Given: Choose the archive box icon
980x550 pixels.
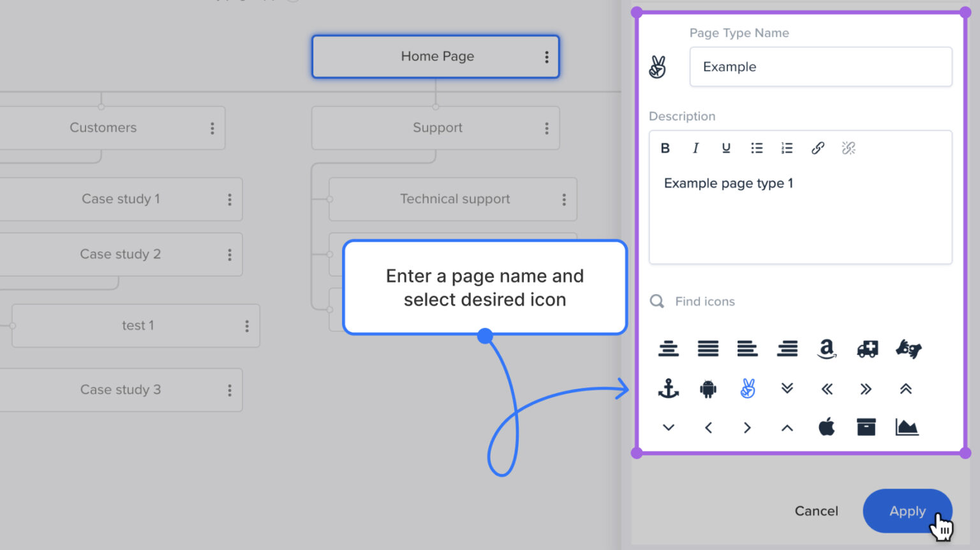Looking at the screenshot, I should point(866,427).
